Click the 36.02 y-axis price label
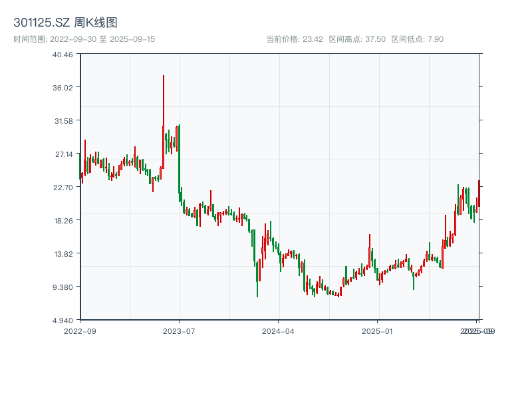532x399 pixels. coord(63,87)
